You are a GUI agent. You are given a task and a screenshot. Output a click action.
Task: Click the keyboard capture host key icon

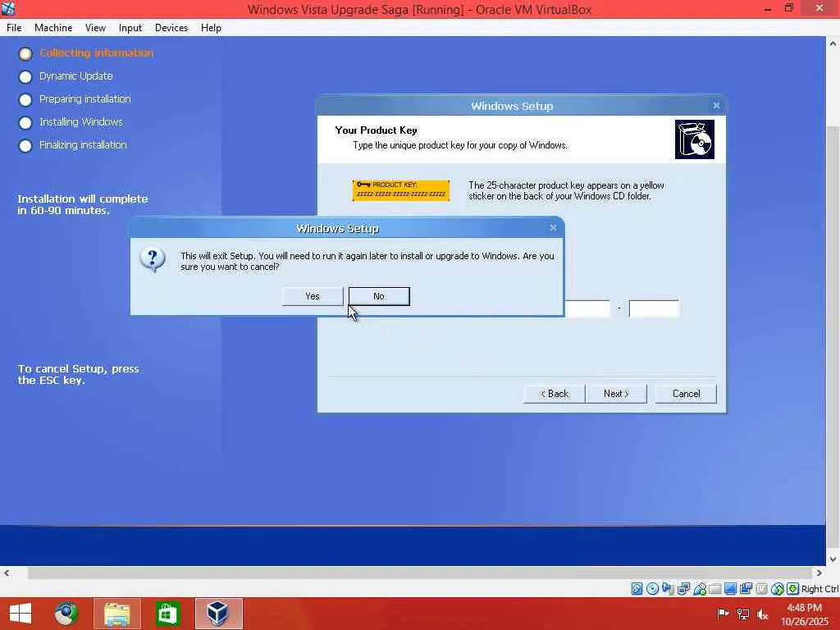[x=793, y=589]
